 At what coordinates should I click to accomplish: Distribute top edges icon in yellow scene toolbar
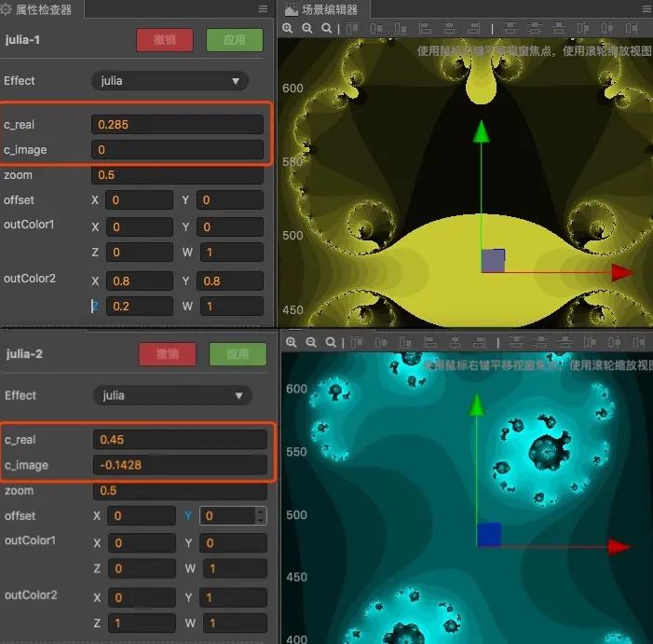(510, 28)
